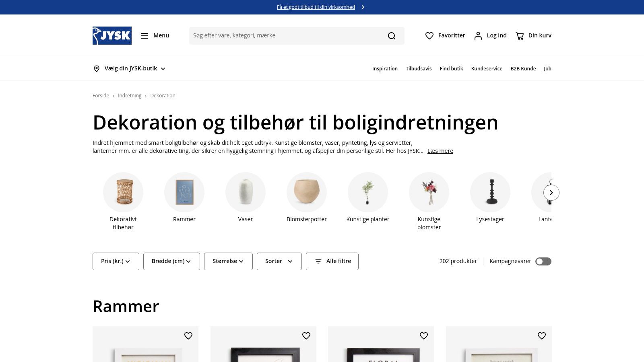Expand the Pris (kr.) filter
This screenshot has width=644, height=362.
pyautogui.click(x=116, y=261)
